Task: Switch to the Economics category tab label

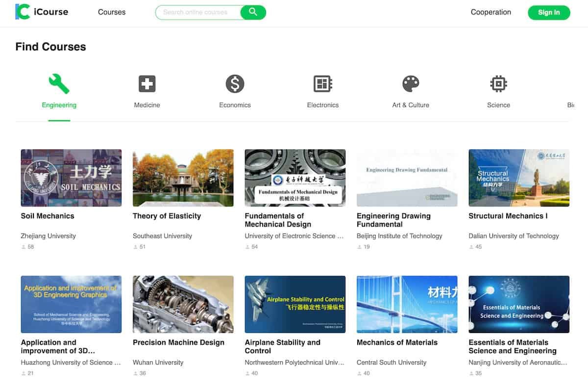Action: 235,105
